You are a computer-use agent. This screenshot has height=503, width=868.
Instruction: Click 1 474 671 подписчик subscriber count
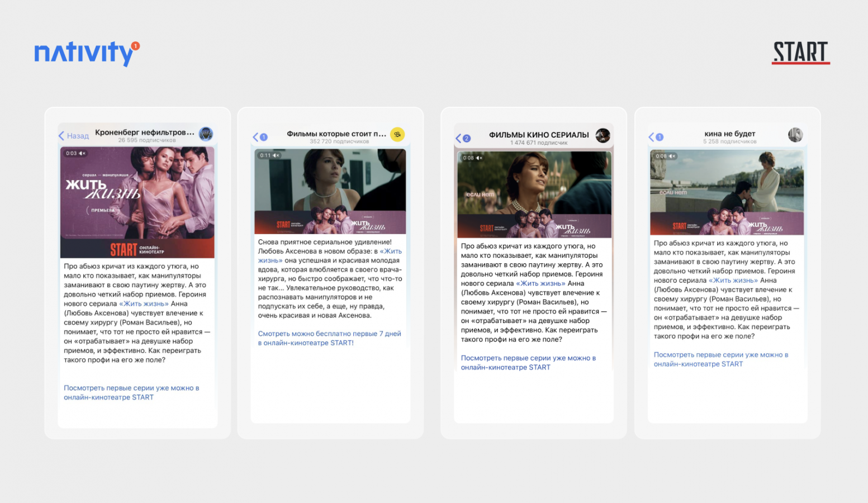click(538, 143)
